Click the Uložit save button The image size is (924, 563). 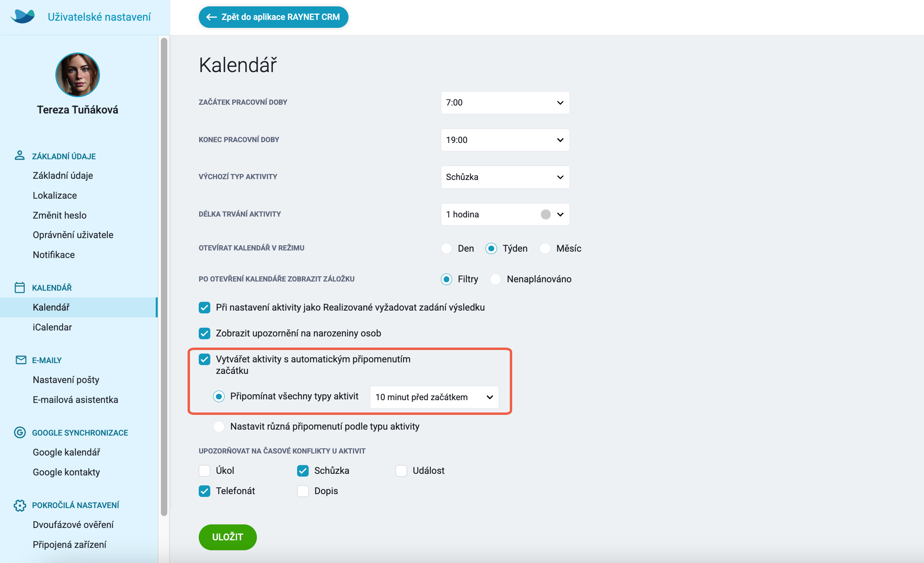click(x=228, y=537)
